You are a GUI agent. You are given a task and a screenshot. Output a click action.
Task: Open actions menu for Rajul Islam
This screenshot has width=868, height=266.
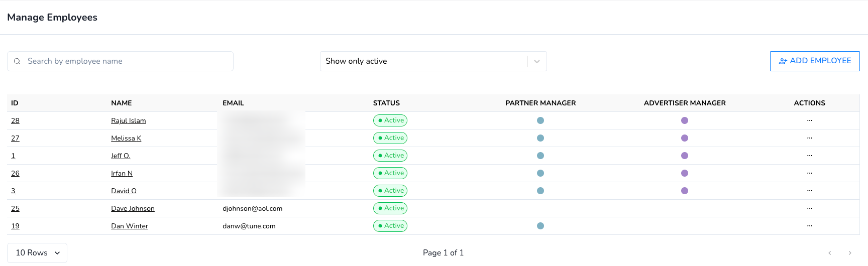point(809,120)
